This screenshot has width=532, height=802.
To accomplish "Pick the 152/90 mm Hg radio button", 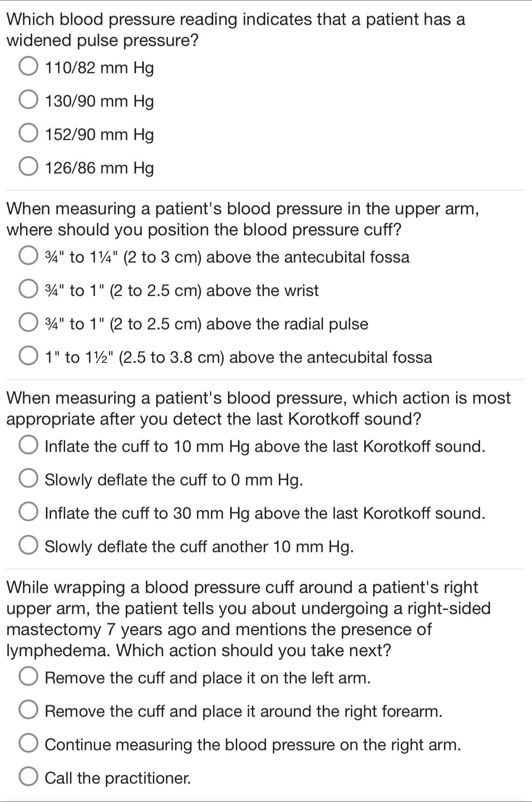I will pyautogui.click(x=28, y=134).
